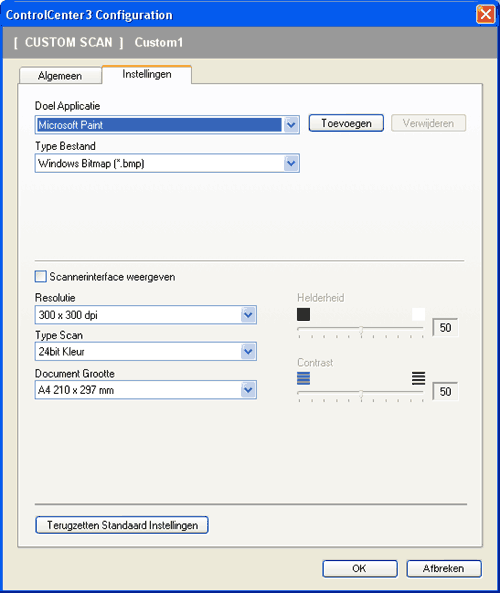Select the Instellingen tab
The image size is (500, 593).
tap(147, 75)
